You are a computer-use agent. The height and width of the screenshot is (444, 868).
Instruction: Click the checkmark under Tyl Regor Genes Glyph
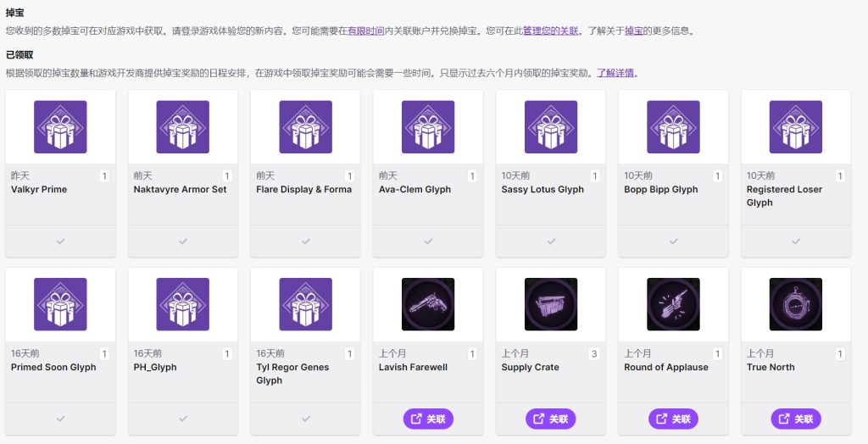pyautogui.click(x=305, y=419)
